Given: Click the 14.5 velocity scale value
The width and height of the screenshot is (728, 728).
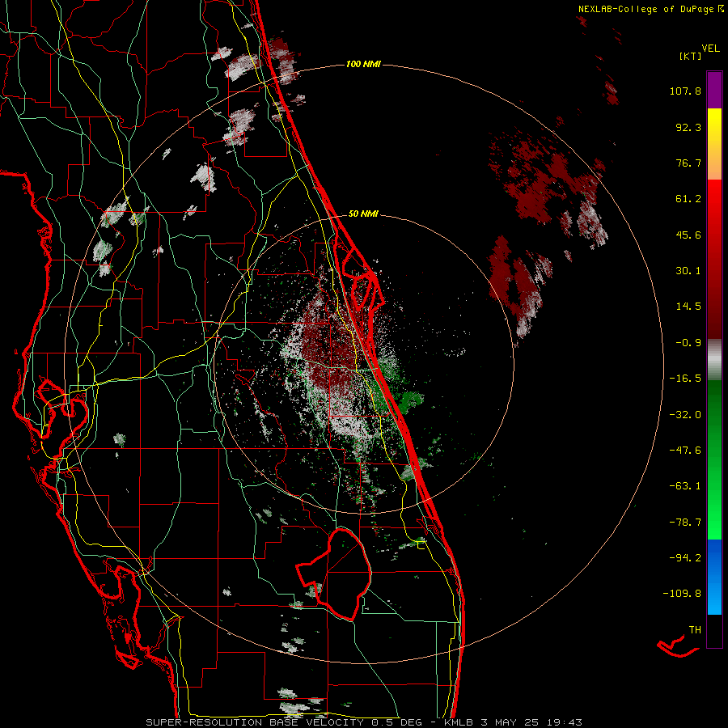Looking at the screenshot, I should 688,307.
